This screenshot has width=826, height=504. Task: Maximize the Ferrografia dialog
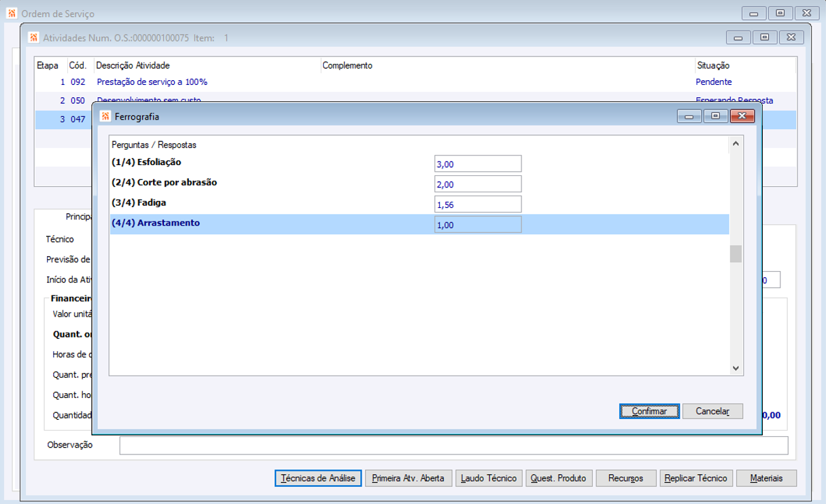(715, 116)
